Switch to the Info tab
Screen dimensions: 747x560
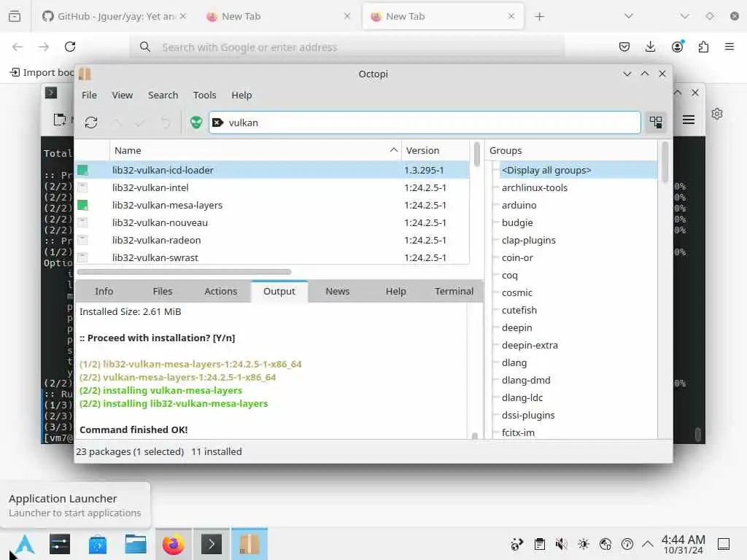click(x=104, y=292)
